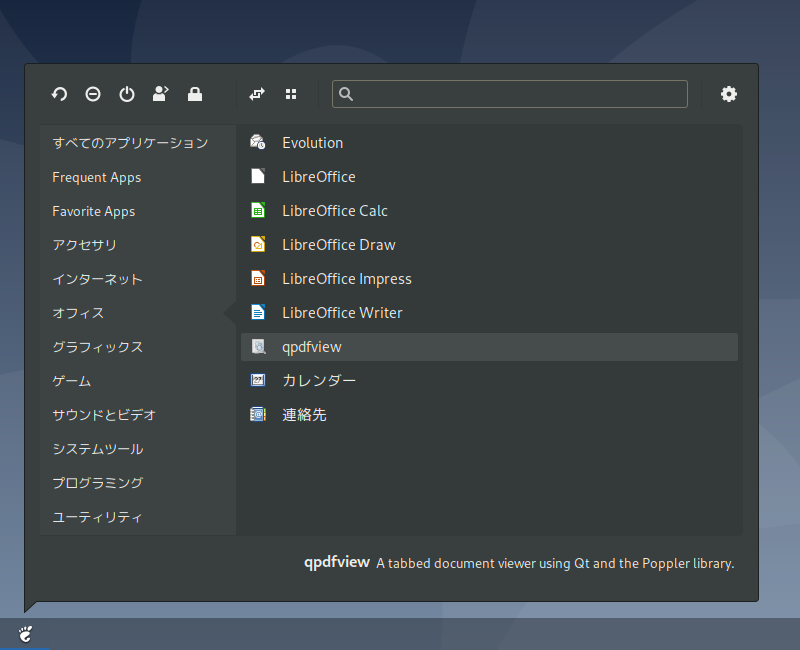The height and width of the screenshot is (650, 800).
Task: Click the qpdfview application icon
Action: [x=258, y=346]
